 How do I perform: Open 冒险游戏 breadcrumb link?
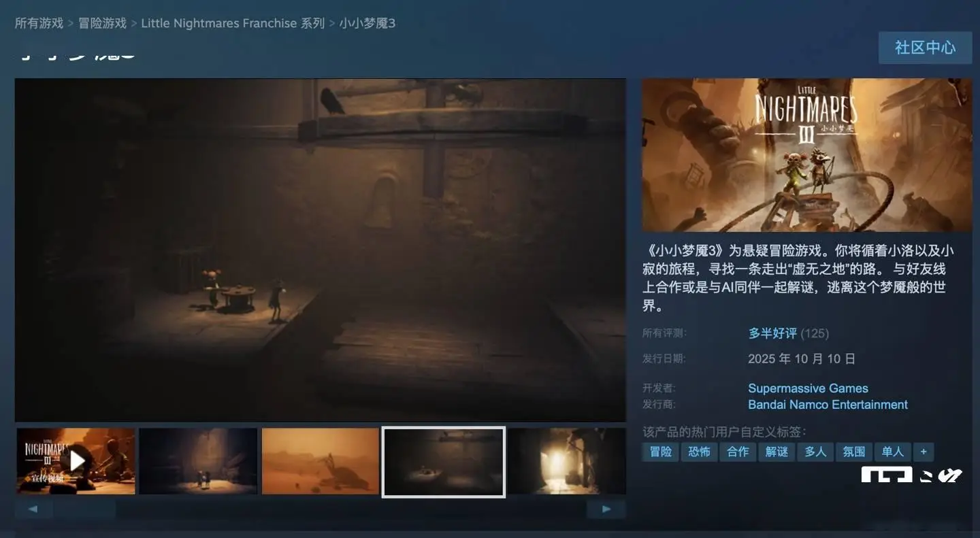[x=102, y=23]
